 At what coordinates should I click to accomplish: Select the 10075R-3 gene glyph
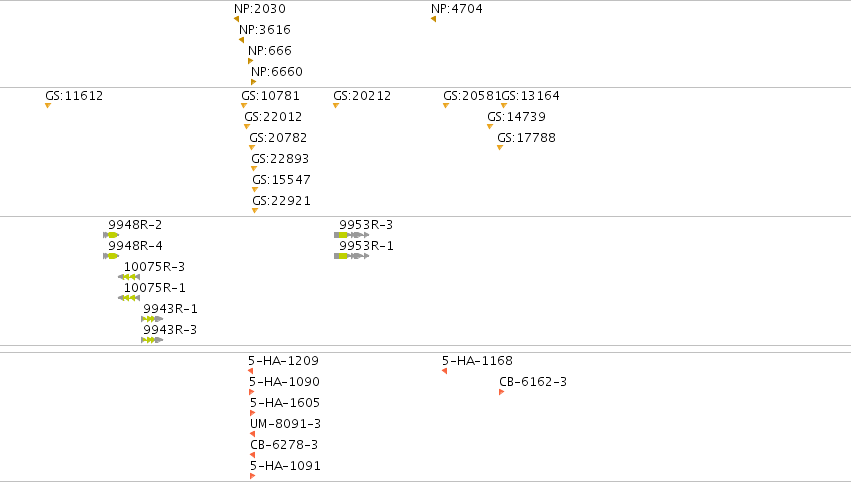[129, 277]
